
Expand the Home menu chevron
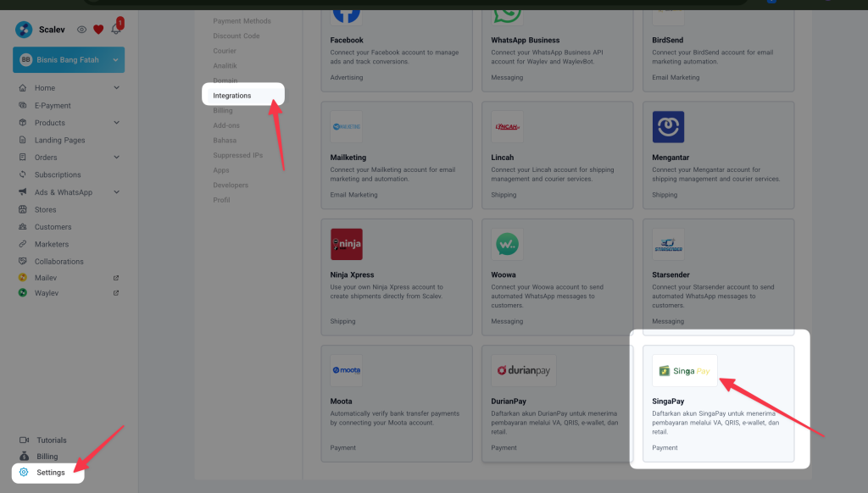point(116,87)
